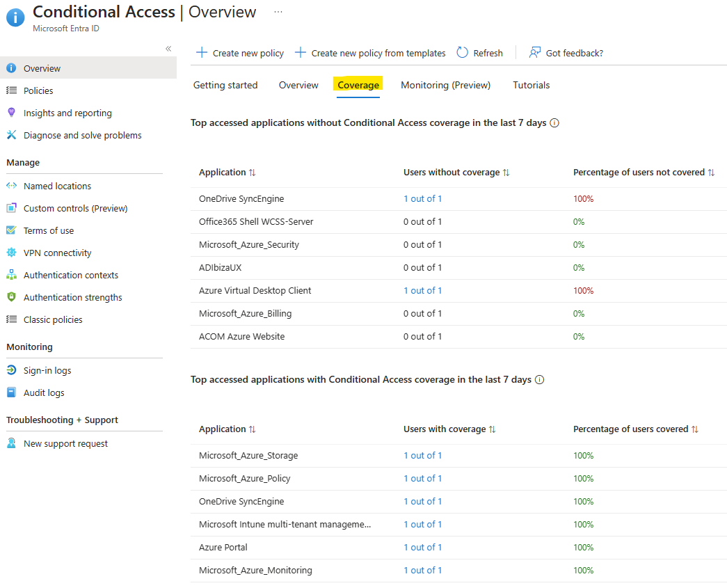Sort by Users without coverage
727x588 pixels.
(x=456, y=173)
